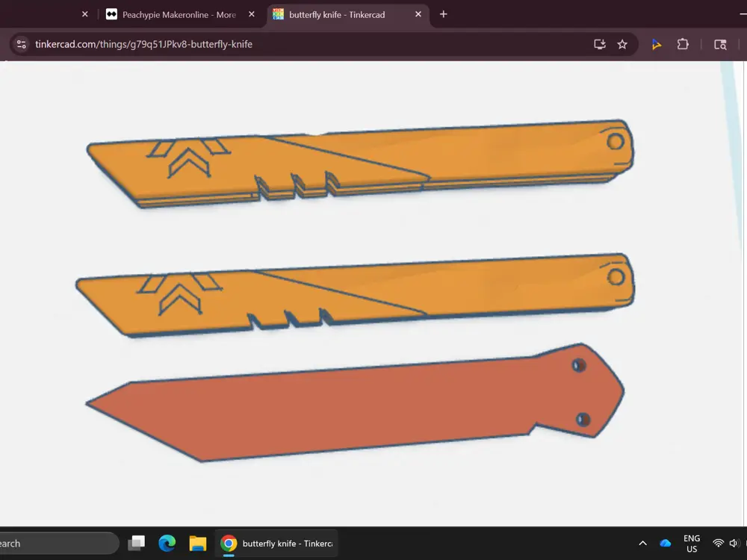Viewport: 747px width, 560px height.
Task: Launch Microsoft Edge from the taskbar
Action: 167,543
